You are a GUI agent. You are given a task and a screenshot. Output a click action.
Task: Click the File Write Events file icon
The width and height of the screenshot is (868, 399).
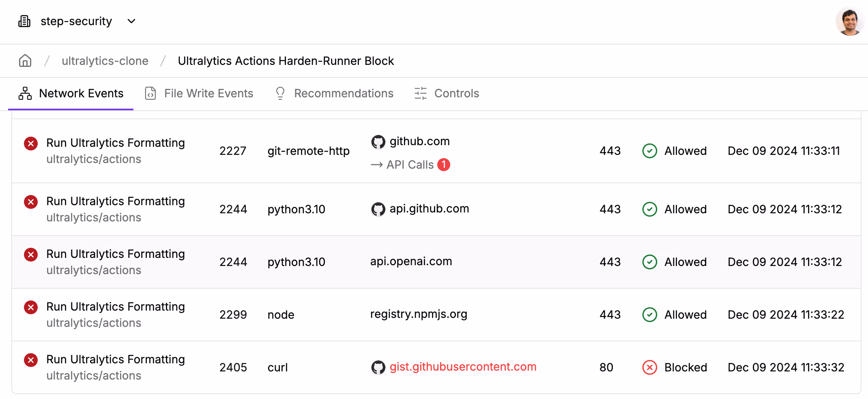tap(150, 93)
